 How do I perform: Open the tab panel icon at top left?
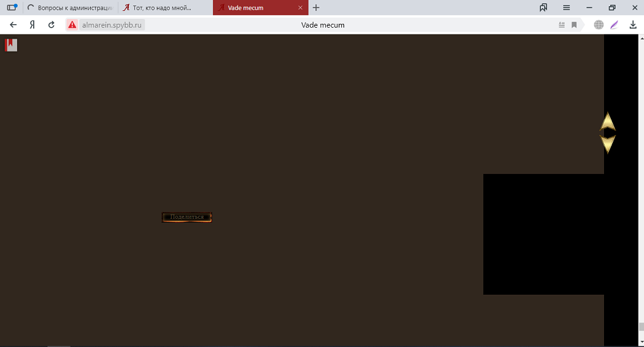12,7
